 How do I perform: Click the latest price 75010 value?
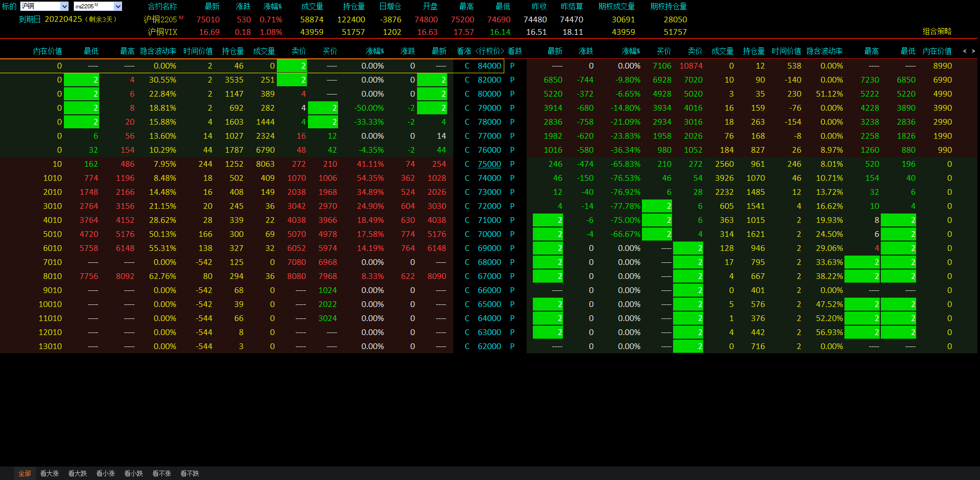tap(208, 19)
